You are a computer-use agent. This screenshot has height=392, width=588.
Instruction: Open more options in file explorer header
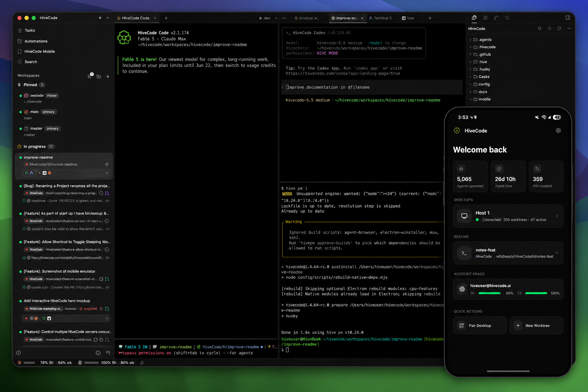tap(569, 28)
